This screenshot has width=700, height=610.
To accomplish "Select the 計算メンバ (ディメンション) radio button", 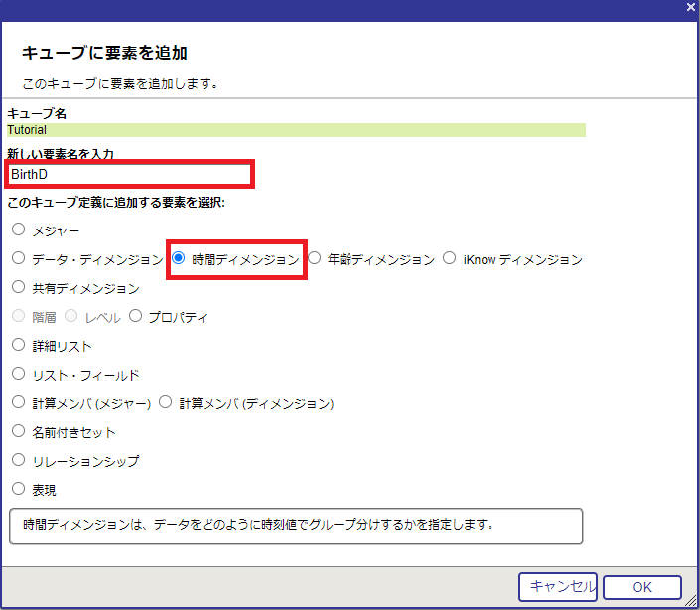I will point(166,403).
